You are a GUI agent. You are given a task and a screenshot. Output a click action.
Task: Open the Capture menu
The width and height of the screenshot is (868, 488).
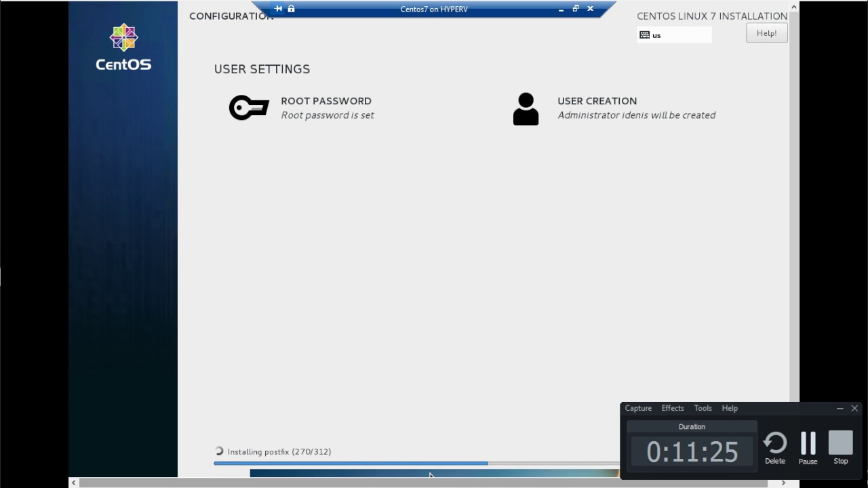[638, 408]
